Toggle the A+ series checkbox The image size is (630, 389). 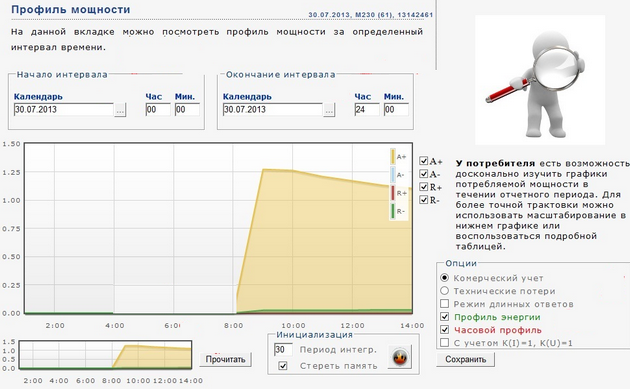(423, 161)
